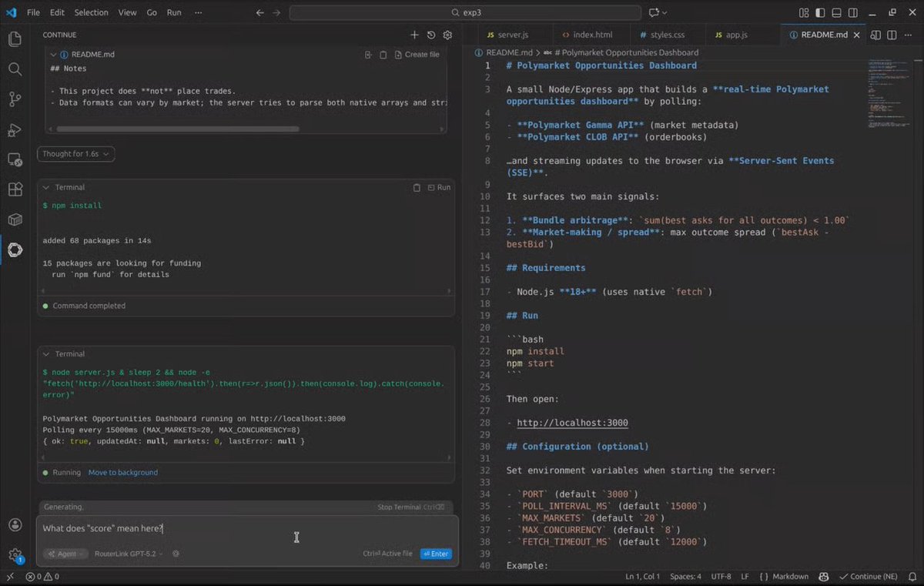Open Continue panel settings gear
Viewport: 924px width, 586px height.
447,35
